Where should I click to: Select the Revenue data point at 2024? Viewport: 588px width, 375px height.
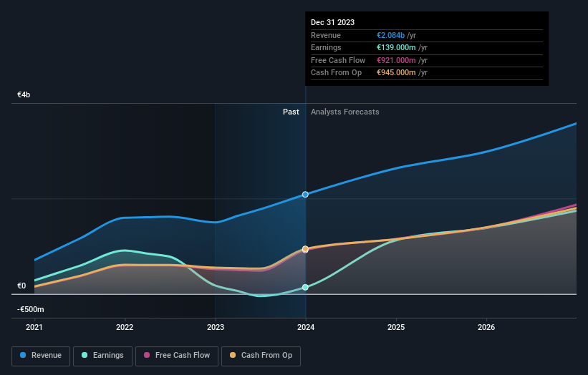click(x=305, y=195)
